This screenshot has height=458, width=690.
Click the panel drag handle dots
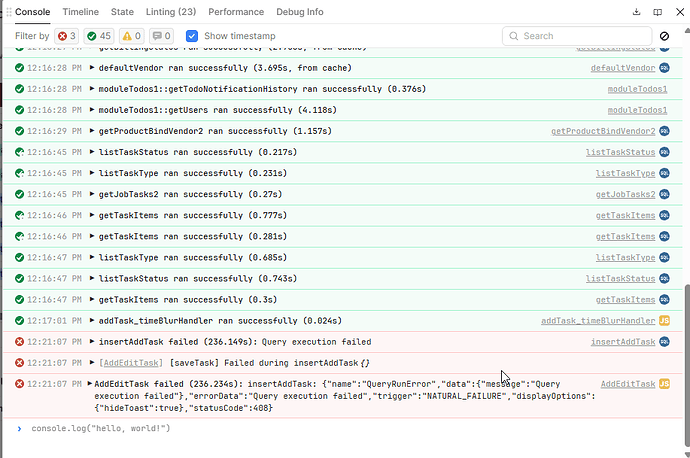pos(8,12)
